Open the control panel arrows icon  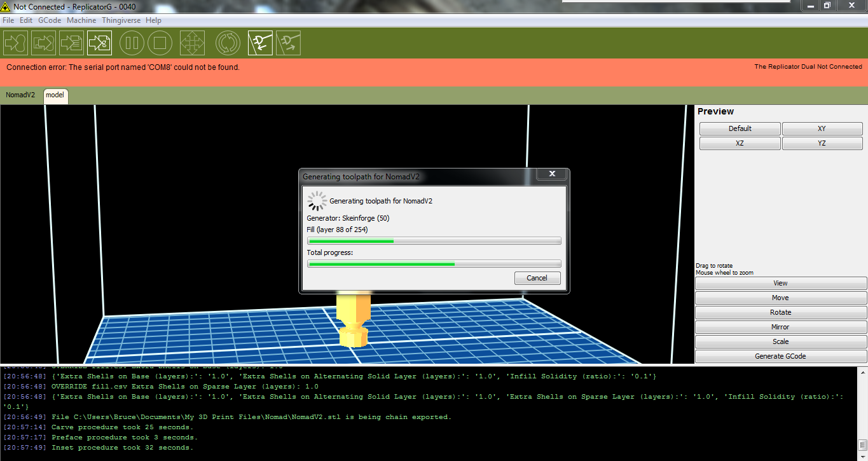[192, 43]
